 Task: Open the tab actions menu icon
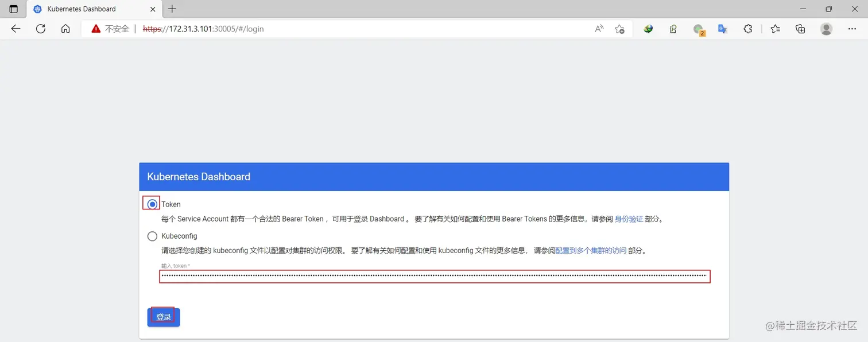tap(14, 9)
